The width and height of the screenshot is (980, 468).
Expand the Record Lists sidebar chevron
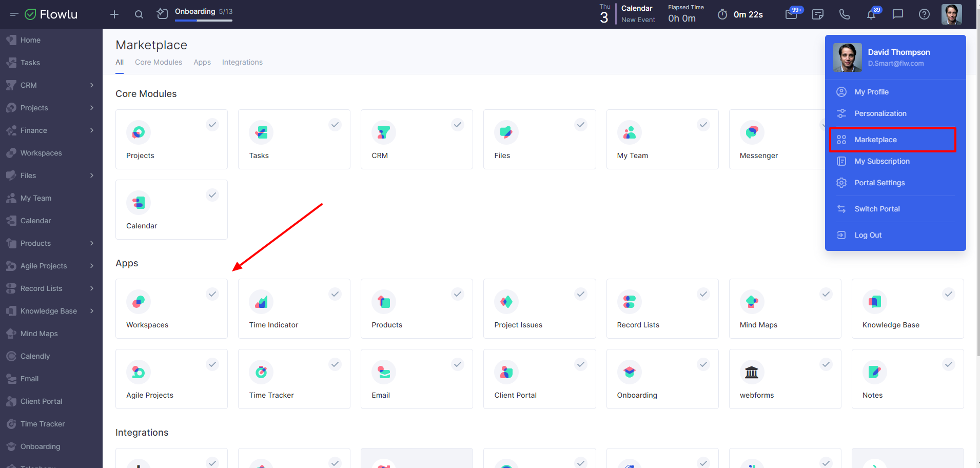point(92,288)
